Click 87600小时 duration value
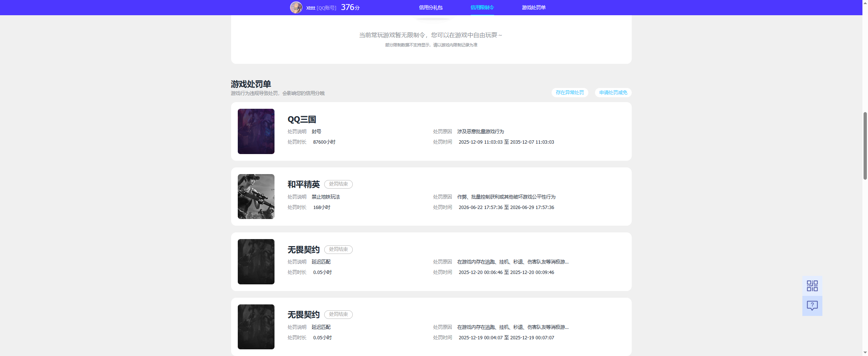The image size is (868, 356). click(x=324, y=142)
